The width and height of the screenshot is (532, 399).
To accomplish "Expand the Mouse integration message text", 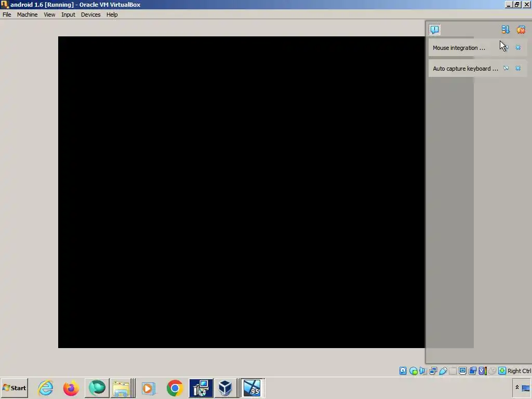I will point(459,48).
